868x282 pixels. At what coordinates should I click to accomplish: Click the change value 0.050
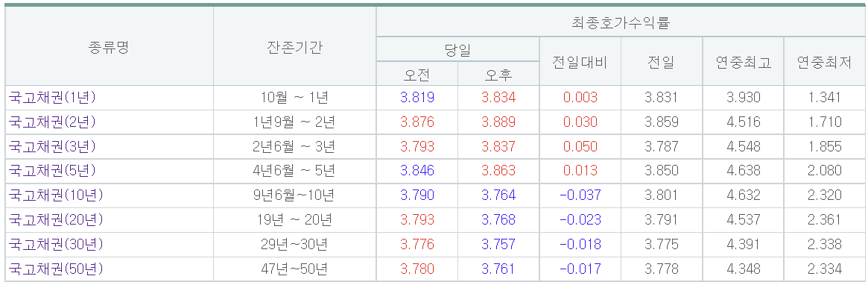pyautogui.click(x=580, y=146)
